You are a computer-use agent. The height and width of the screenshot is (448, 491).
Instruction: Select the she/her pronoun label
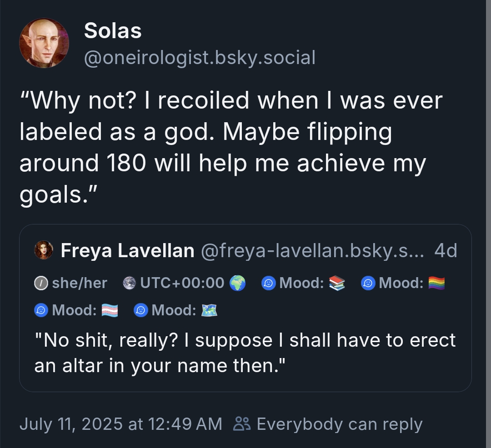pos(71,283)
